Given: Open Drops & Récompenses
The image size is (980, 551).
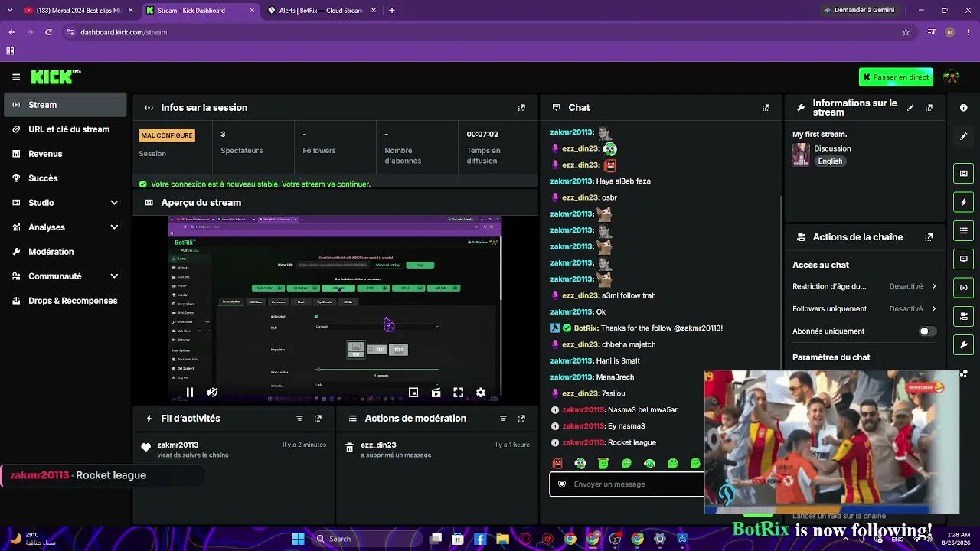Looking at the screenshot, I should [65, 301].
